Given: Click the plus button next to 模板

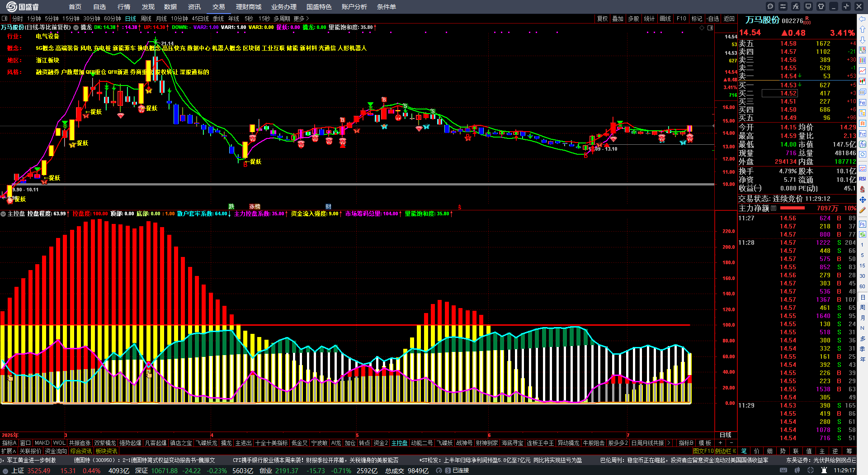Looking at the screenshot, I should click(720, 443).
